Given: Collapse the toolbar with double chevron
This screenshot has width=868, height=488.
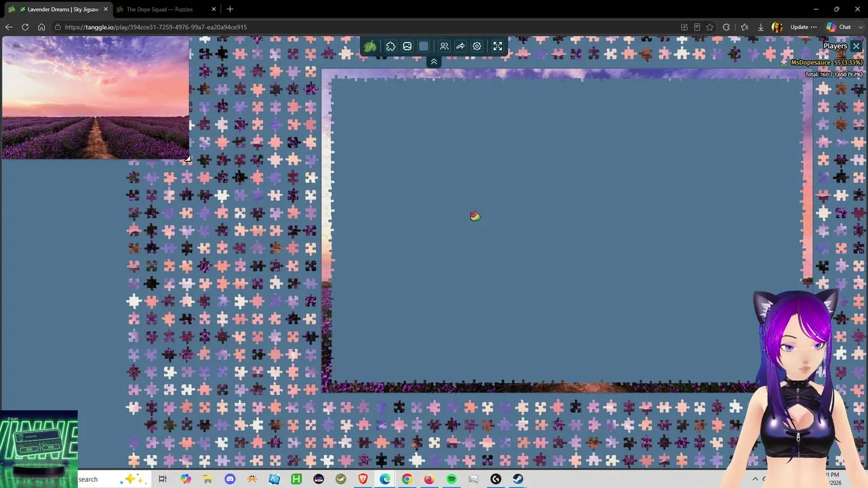Looking at the screenshot, I should tap(434, 62).
